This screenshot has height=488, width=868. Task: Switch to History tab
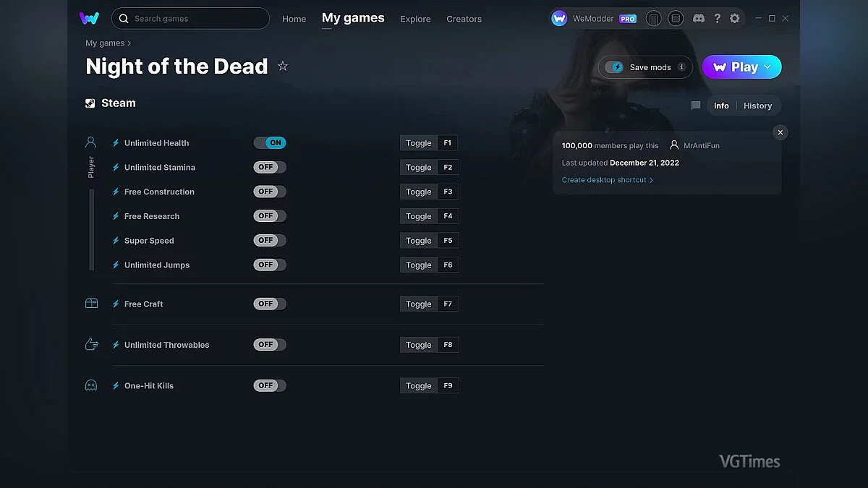point(757,106)
